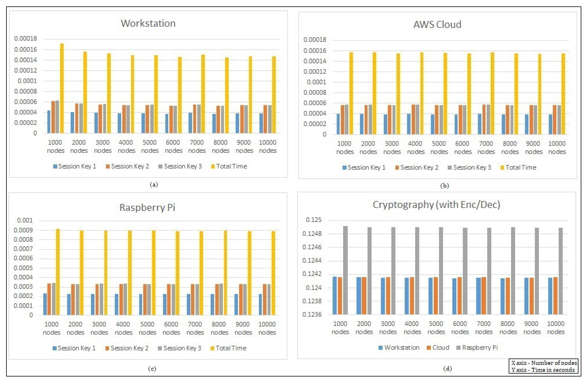Screen dimensions: 588x386
Task: Select orange Session Key 2 swatch in AWS legend
Action: pyautogui.click(x=397, y=168)
